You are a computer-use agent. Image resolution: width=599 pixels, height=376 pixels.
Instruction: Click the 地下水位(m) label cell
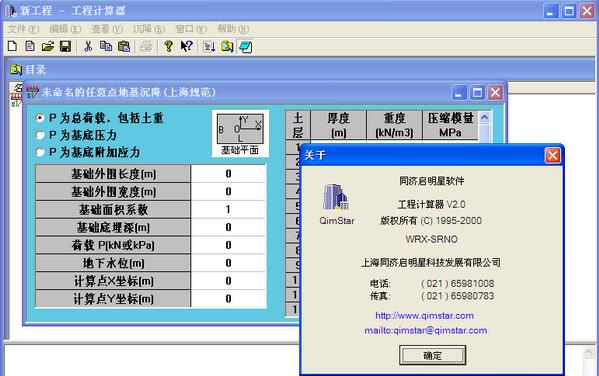click(113, 263)
